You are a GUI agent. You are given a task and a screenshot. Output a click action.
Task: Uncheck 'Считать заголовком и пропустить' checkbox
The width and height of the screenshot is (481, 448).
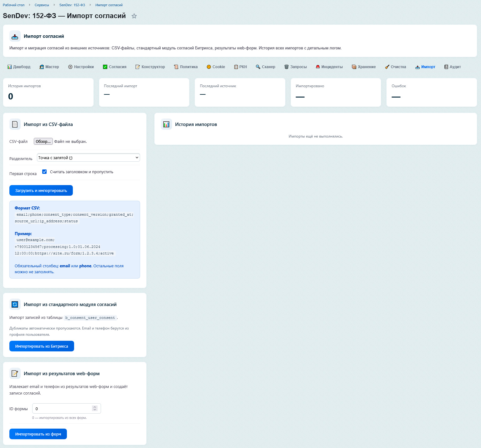pos(44,172)
